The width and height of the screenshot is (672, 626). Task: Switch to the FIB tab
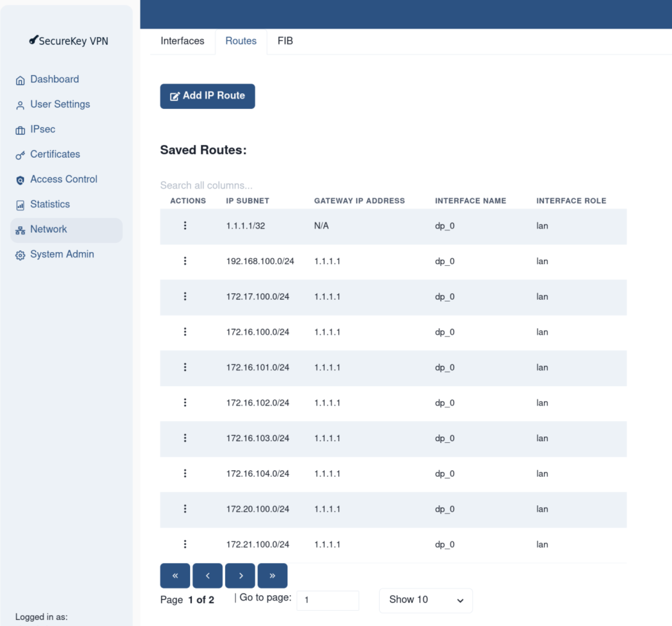285,41
